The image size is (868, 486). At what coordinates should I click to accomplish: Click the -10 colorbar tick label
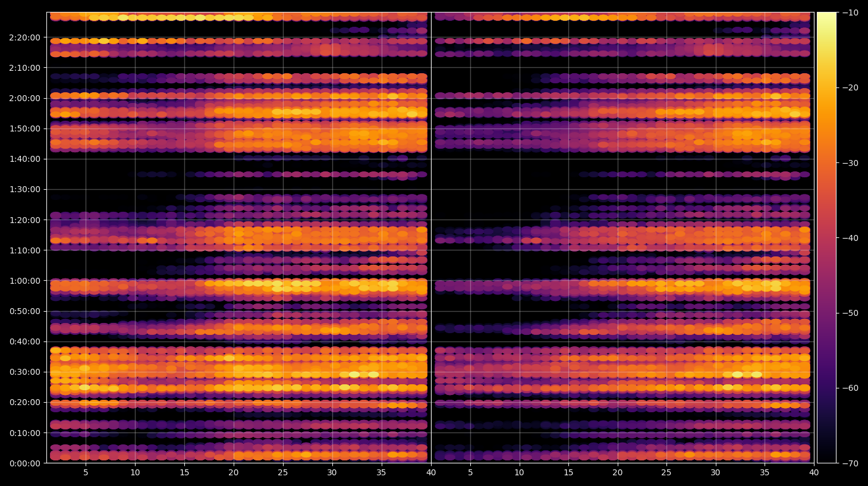850,12
